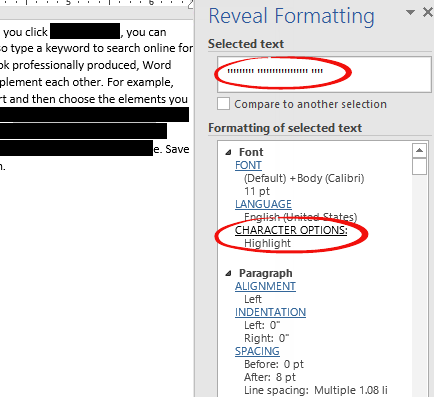Close the Reveal Formatting pane
434x397 pixels.
tap(428, 13)
